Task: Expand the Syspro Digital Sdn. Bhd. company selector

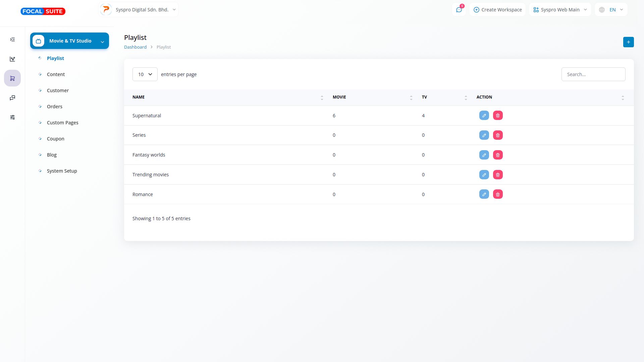Action: pos(139,10)
